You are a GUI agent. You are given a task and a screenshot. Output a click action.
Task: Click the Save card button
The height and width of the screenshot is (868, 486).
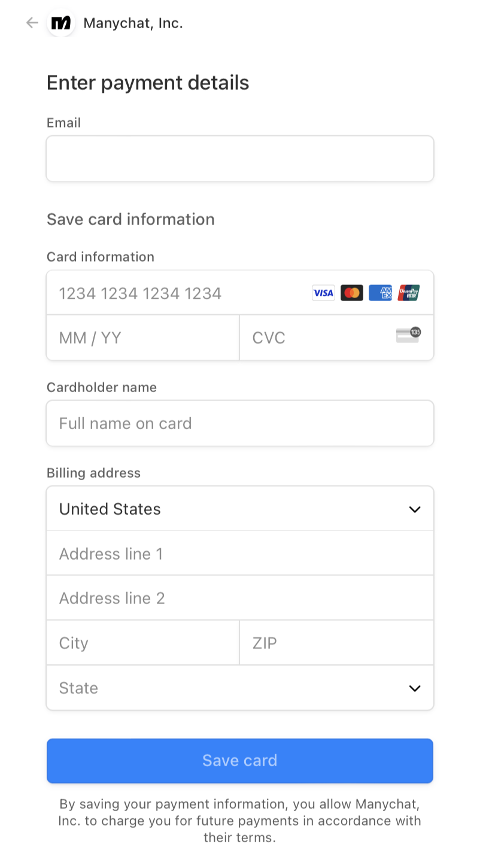pyautogui.click(x=239, y=760)
